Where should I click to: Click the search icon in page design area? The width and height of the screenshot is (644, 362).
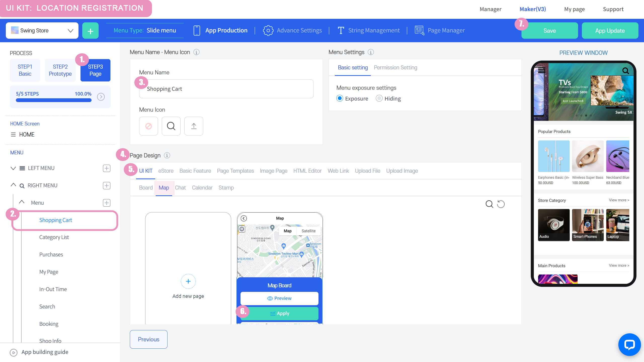[x=489, y=204]
